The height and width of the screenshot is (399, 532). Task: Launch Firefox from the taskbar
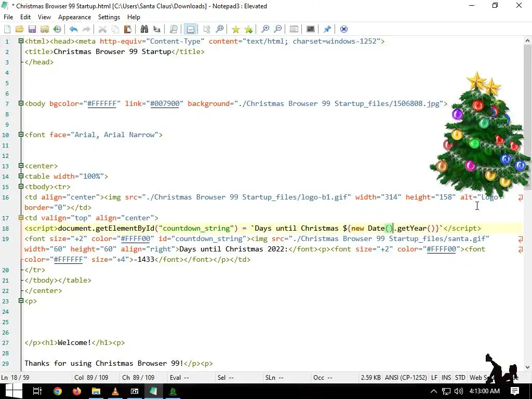[77, 391]
